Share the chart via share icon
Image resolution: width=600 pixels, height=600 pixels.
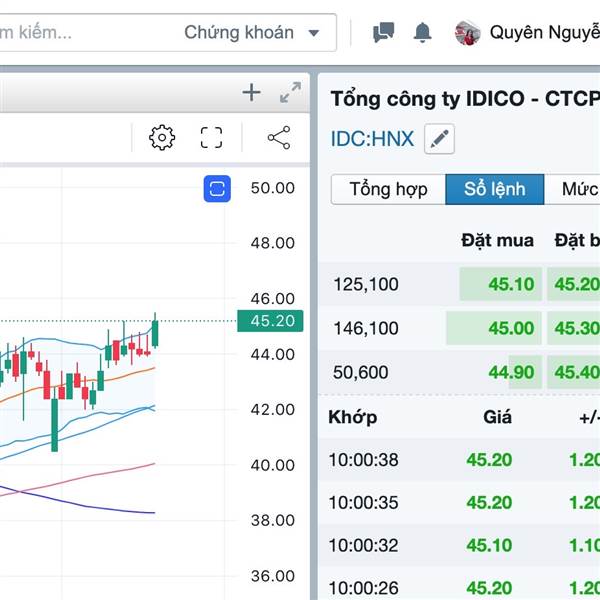pos(279,137)
